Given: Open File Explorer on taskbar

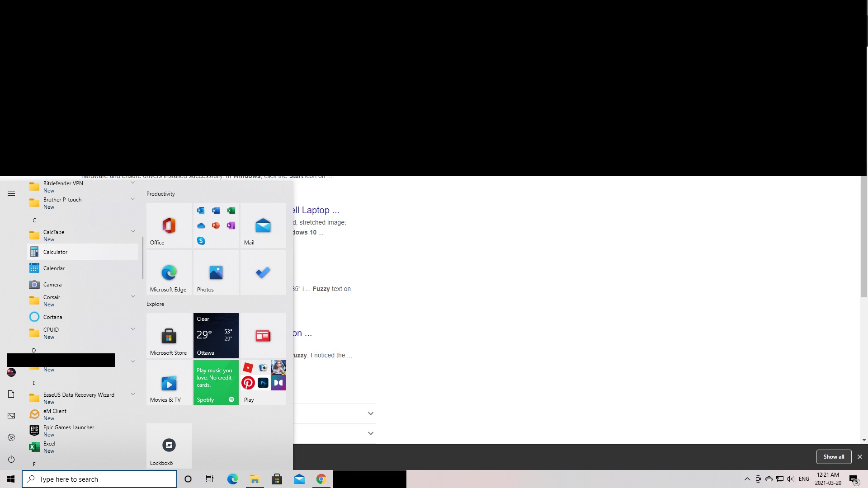Looking at the screenshot, I should (255, 479).
